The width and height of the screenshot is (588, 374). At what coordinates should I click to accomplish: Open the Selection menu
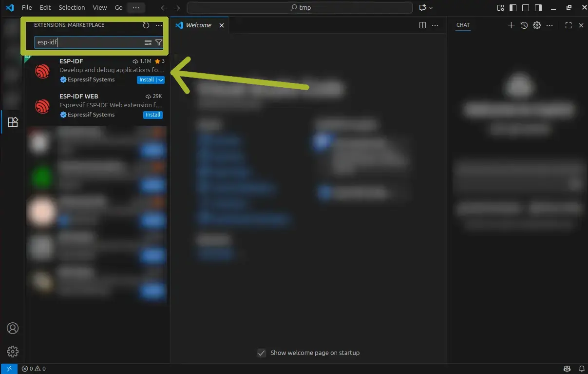click(x=72, y=7)
